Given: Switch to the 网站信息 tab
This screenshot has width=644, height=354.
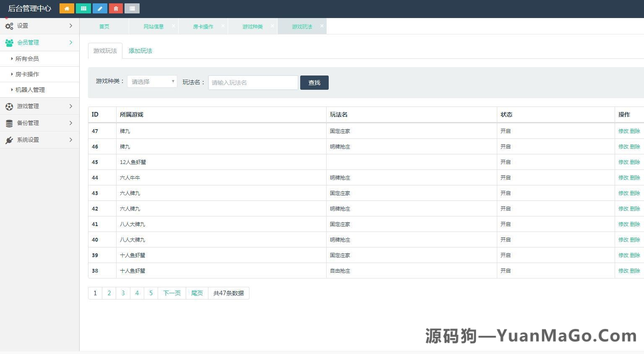Looking at the screenshot, I should (153, 26).
